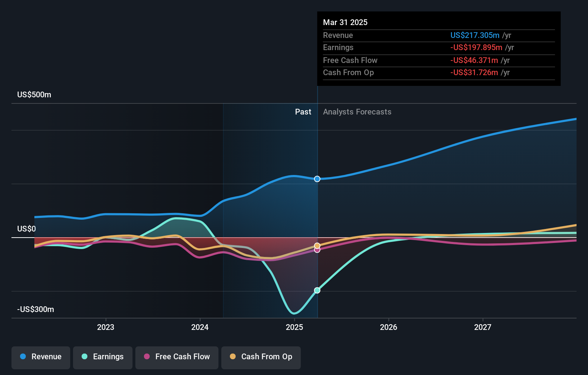Click the Free Cash Flow label in tooltip

tap(350, 60)
